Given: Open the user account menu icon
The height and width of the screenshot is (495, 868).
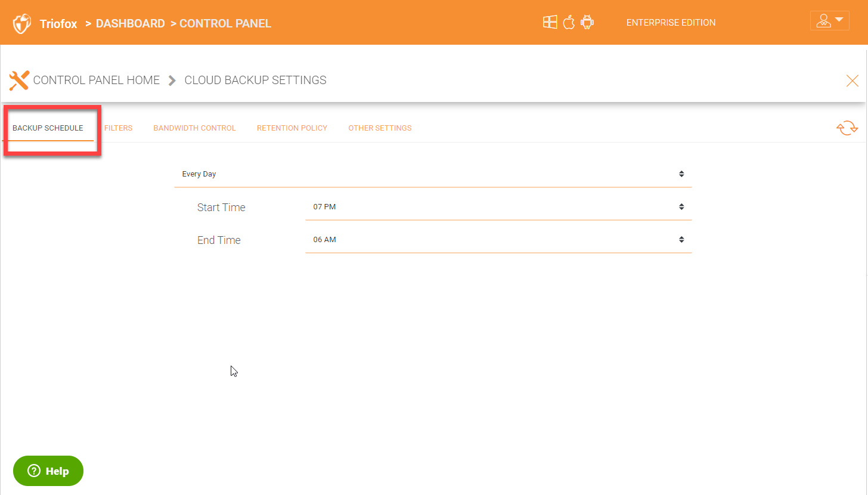Looking at the screenshot, I should click(830, 20).
